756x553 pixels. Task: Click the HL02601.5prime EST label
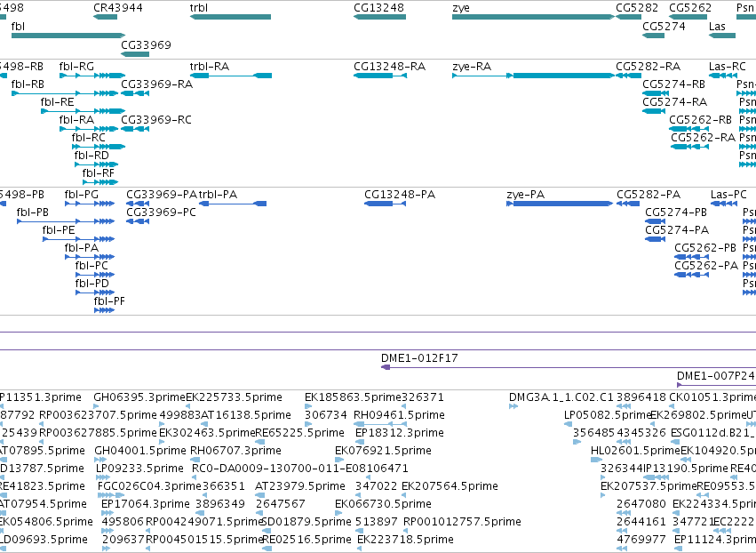(635, 451)
